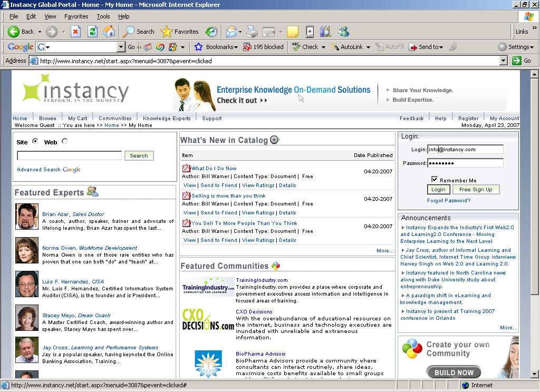The height and width of the screenshot is (392, 540).
Task: Open the Home page house icon
Action: [x=109, y=32]
